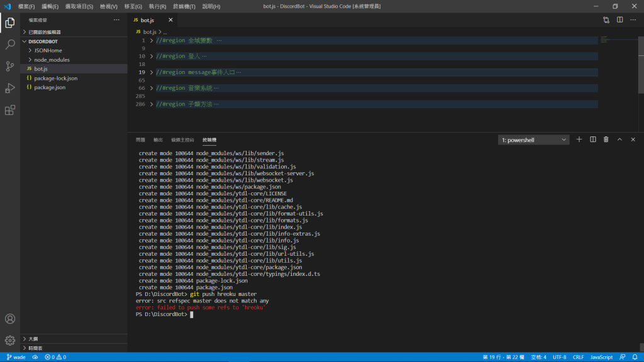Kill terminal with the trash icon
The width and height of the screenshot is (644, 362).
(606, 140)
